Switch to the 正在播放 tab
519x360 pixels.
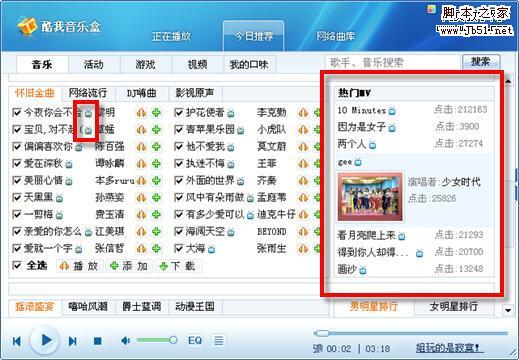(171, 36)
